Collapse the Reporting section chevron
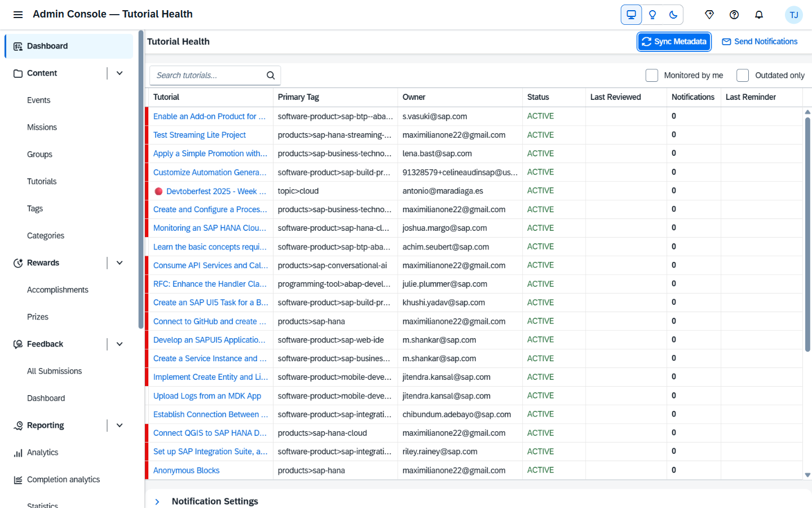 tap(120, 426)
